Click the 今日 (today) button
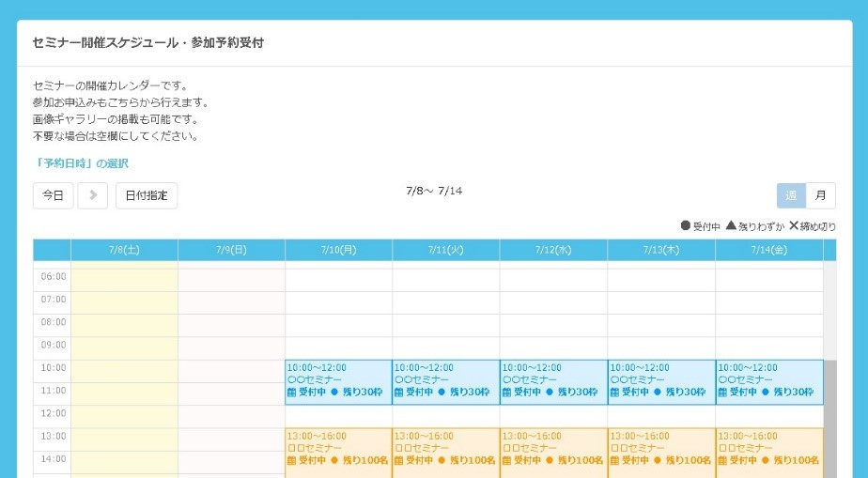The image size is (868, 478). [53, 195]
